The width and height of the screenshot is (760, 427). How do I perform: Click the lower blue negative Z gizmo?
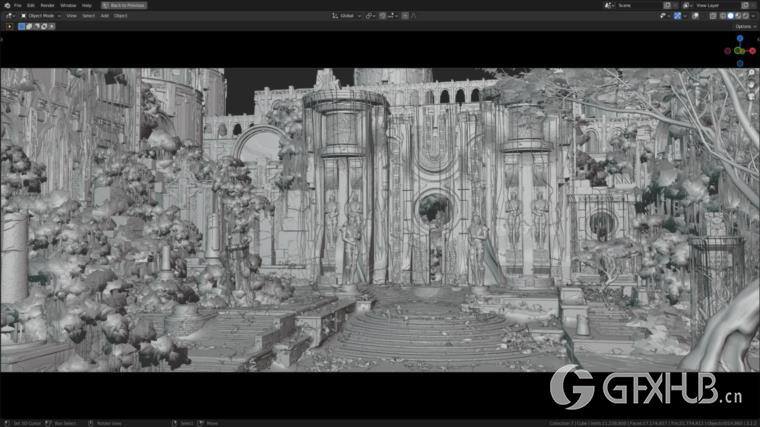tap(740, 63)
